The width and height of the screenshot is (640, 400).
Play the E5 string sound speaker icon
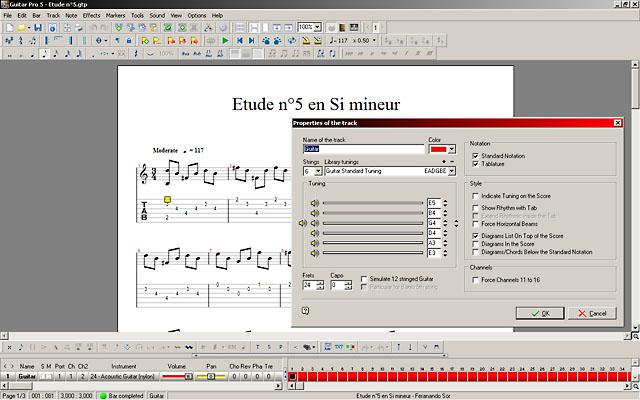[314, 203]
